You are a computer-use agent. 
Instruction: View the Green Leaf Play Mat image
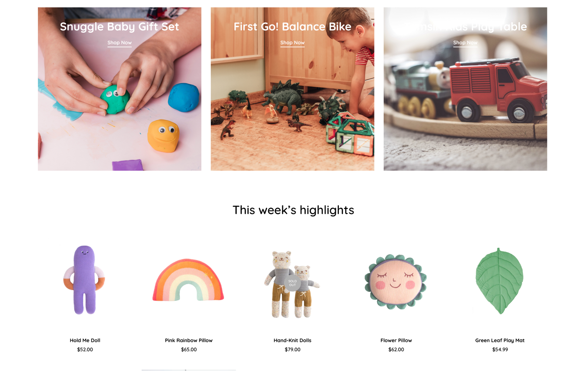[500, 281]
